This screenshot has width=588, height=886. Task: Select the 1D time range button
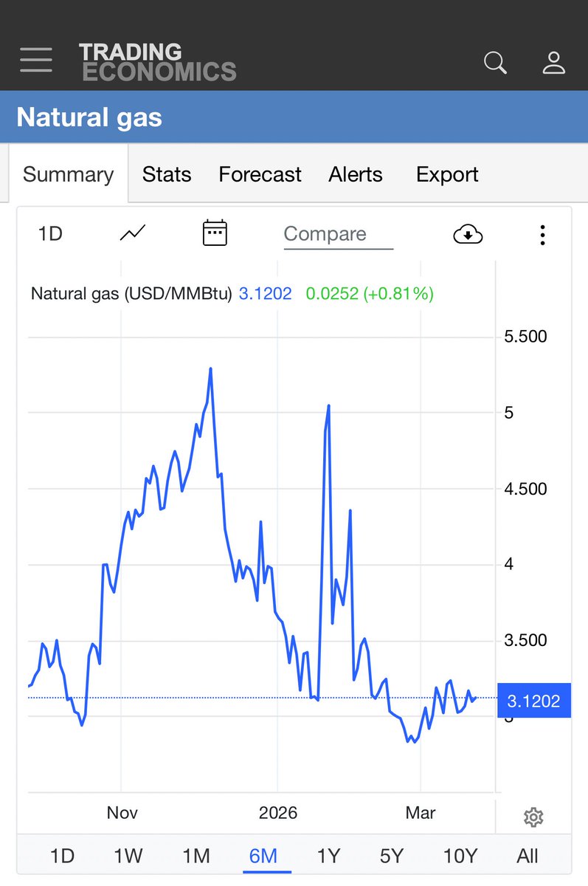click(x=62, y=856)
